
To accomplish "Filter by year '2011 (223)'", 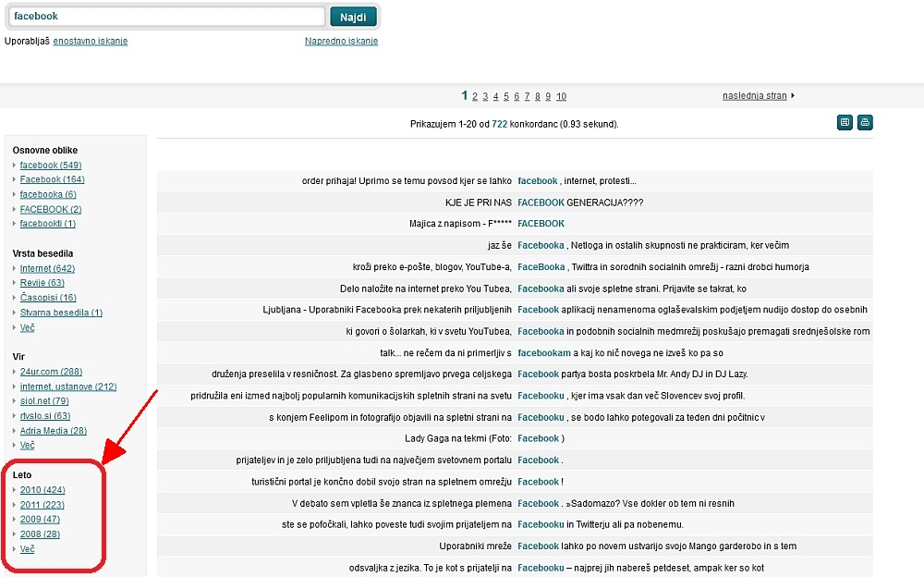I will [43, 505].
